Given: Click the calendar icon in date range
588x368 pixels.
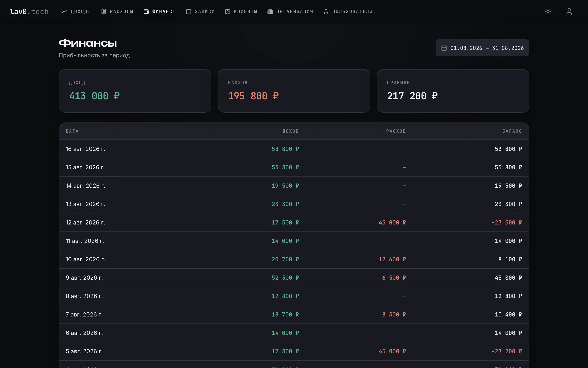Looking at the screenshot, I should pos(444,48).
